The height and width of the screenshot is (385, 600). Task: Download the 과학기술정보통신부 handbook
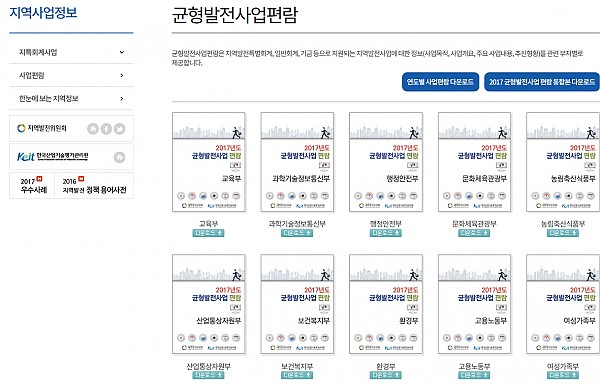[297, 233]
